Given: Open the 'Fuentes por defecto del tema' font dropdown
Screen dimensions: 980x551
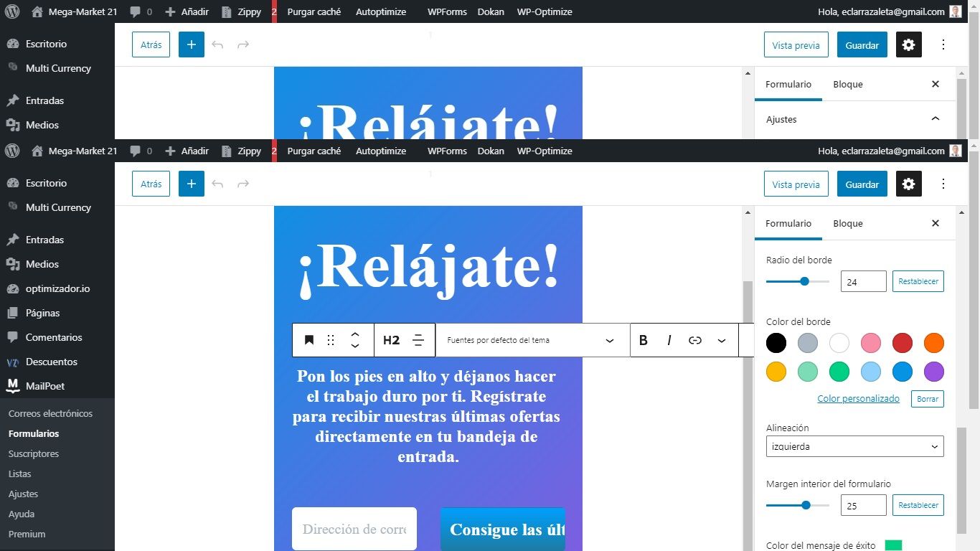Looking at the screenshot, I should (x=532, y=340).
